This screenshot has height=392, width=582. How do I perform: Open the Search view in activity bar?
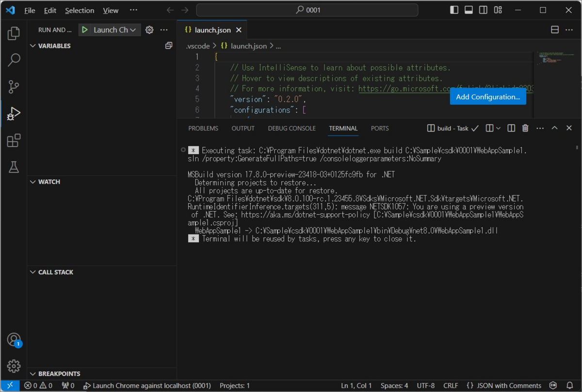point(14,60)
